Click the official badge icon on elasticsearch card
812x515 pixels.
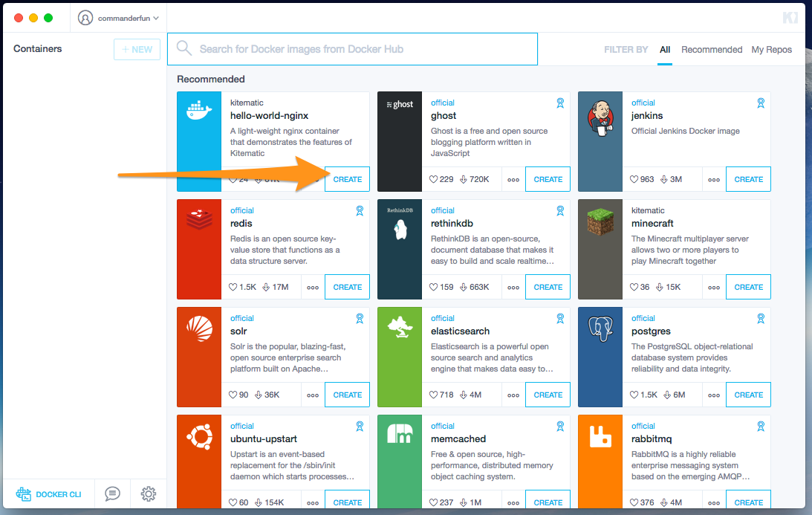point(560,319)
